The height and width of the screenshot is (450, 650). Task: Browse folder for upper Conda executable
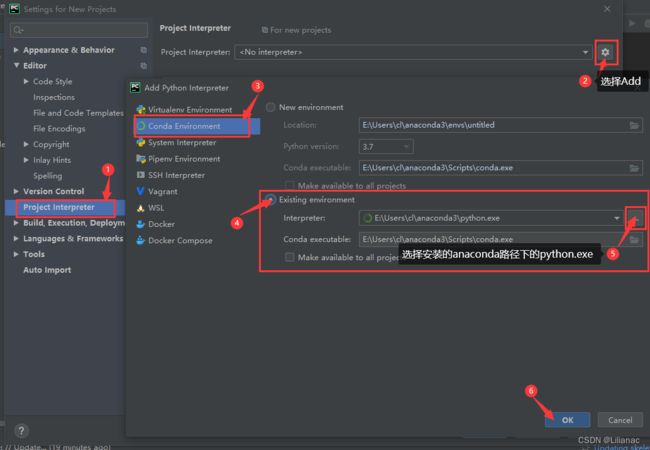[634, 168]
